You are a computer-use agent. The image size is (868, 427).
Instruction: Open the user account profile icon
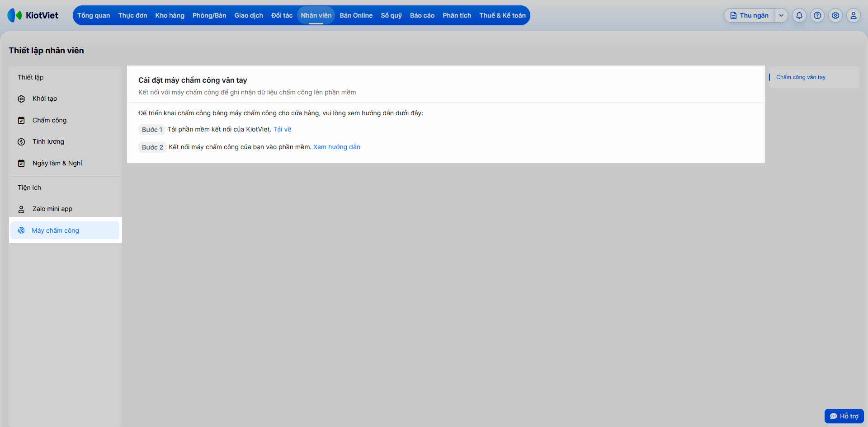pyautogui.click(x=854, y=15)
